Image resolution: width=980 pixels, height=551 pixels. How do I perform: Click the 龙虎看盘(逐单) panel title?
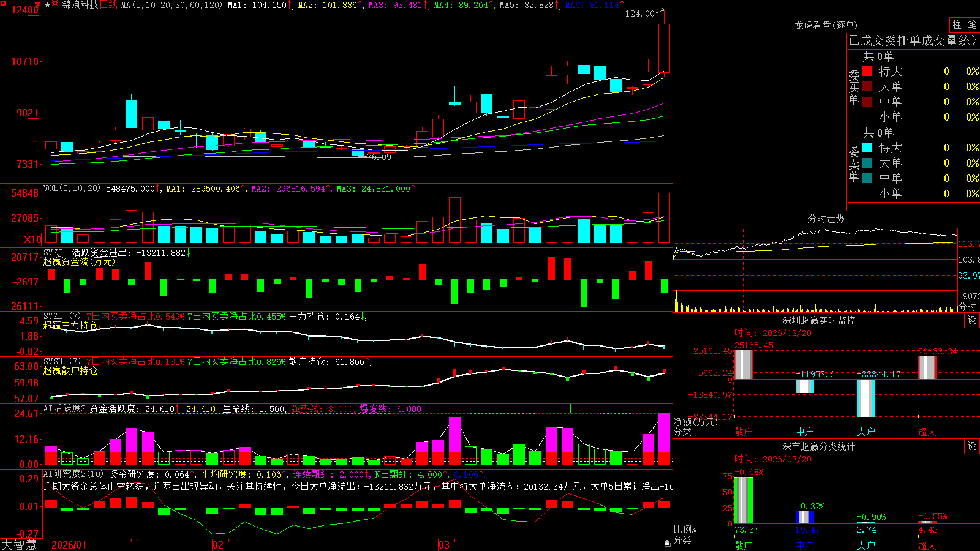tap(826, 25)
